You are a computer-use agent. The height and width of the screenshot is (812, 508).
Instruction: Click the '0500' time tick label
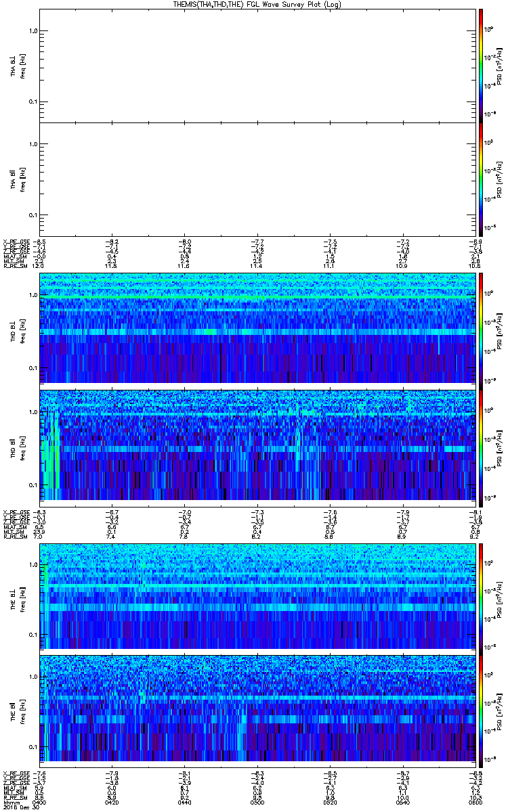[257, 803]
